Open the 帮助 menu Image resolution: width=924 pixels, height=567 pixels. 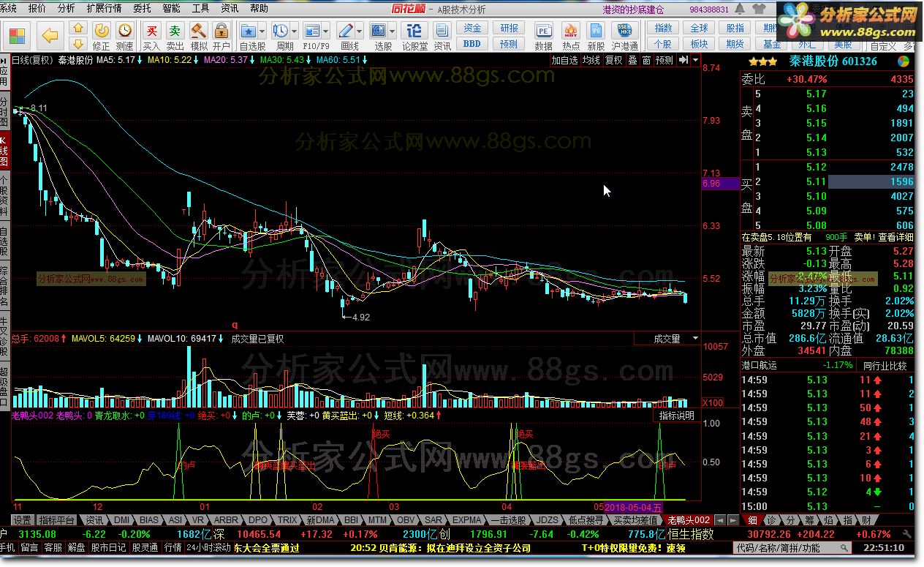click(259, 8)
